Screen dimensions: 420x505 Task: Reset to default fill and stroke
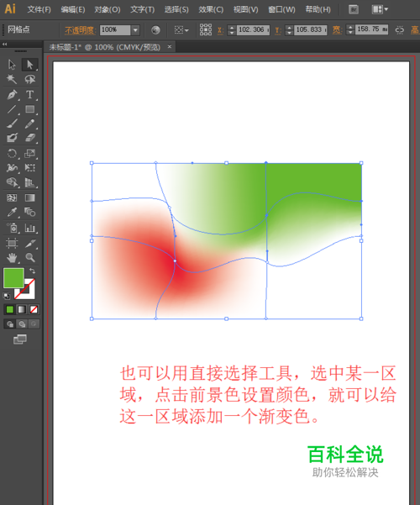click(x=7, y=296)
